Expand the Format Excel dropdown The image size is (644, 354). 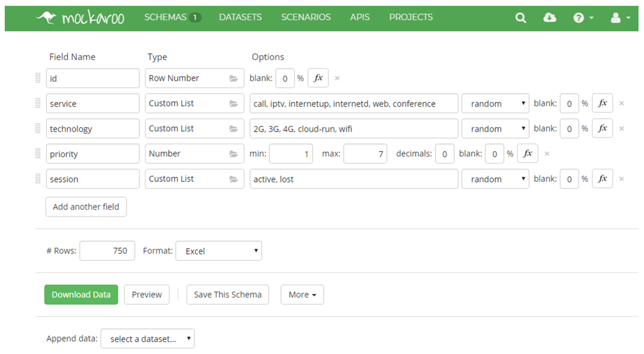pyautogui.click(x=219, y=251)
